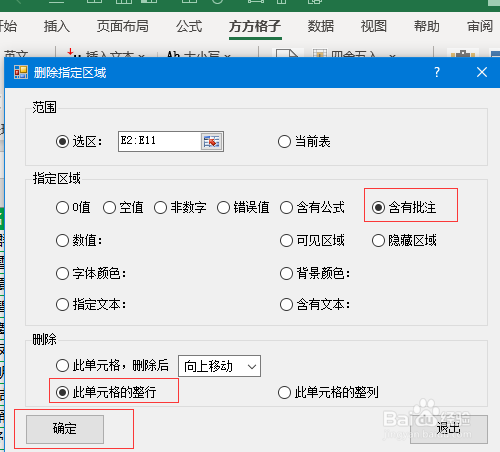Open the 向上移动 dropdown
Screen dimensions: 500x452
click(219, 366)
